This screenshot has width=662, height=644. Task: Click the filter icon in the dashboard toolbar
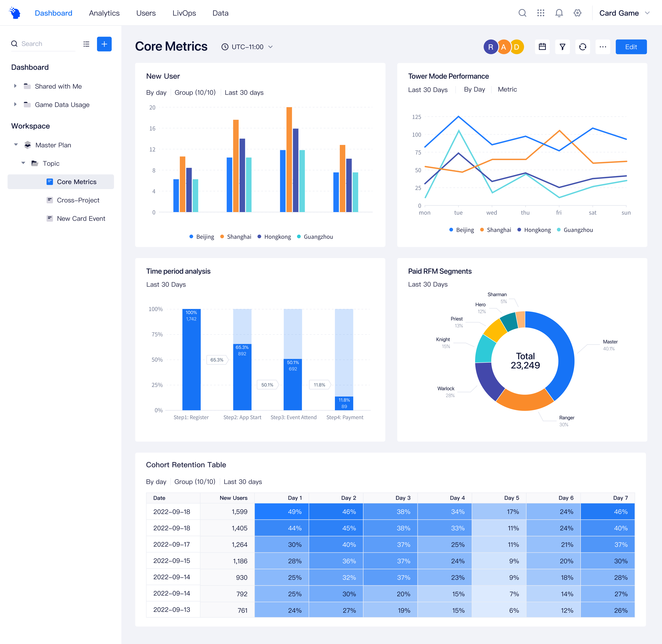point(562,47)
